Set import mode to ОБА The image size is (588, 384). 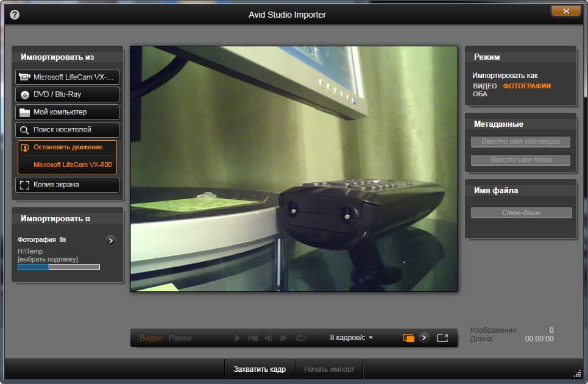point(480,94)
